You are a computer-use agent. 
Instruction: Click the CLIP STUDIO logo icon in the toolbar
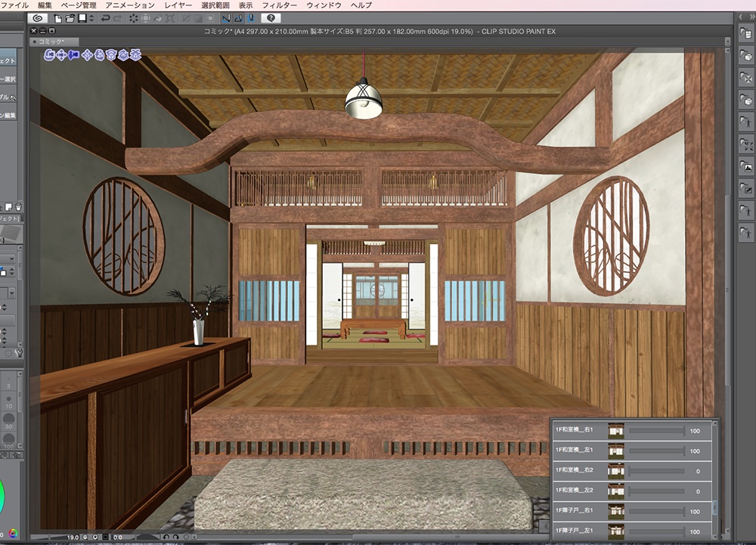click(x=38, y=20)
